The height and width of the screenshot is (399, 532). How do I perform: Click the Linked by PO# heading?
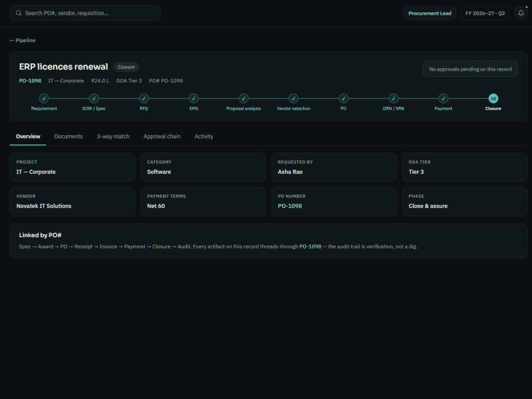40,235
